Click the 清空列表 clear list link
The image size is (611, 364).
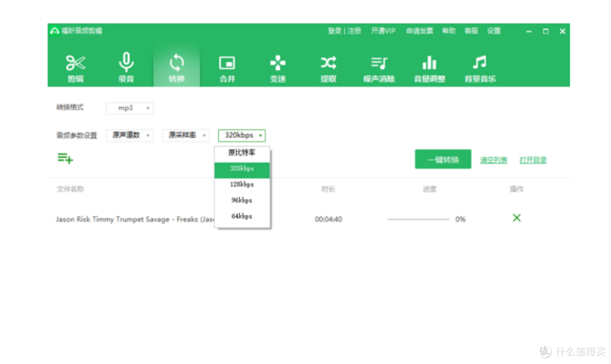[x=494, y=160]
